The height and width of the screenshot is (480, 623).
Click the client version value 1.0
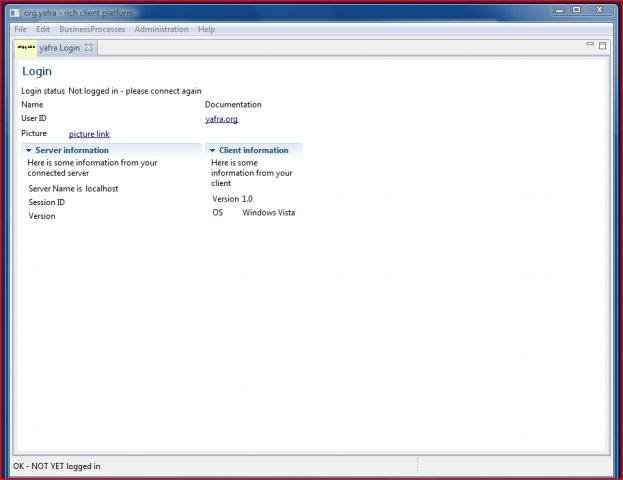coord(247,199)
